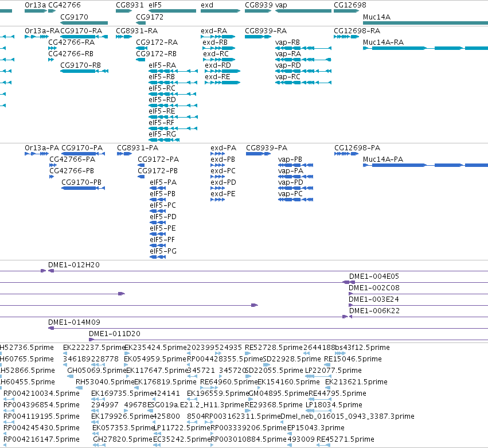Click EST GM04895.5prime

(x=251, y=399)
